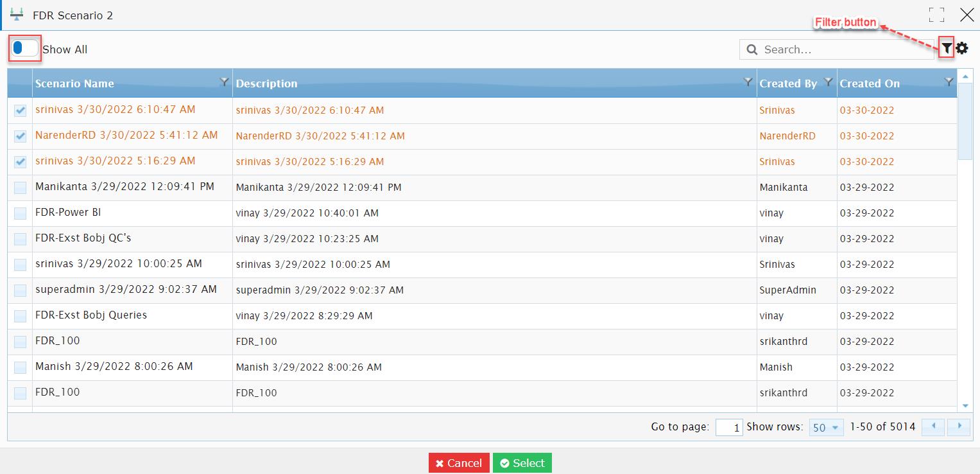Sort by the Description column header
The width and height of the screenshot is (980, 474).
pyautogui.click(x=266, y=83)
